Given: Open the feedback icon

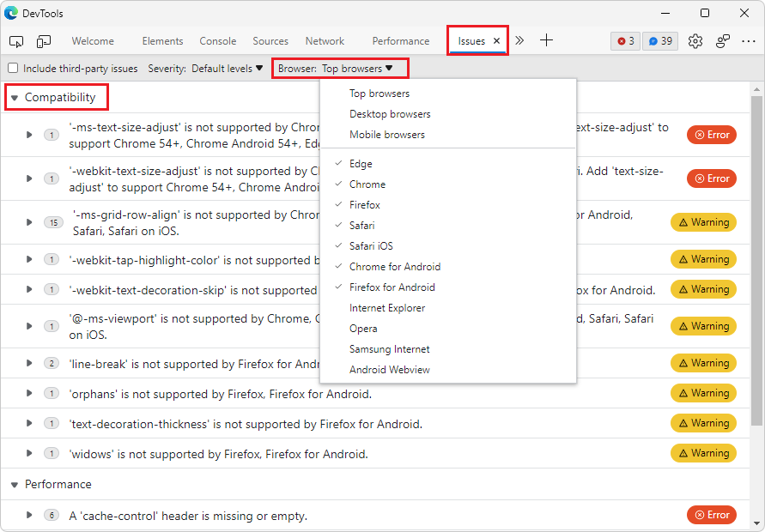Looking at the screenshot, I should pos(722,40).
